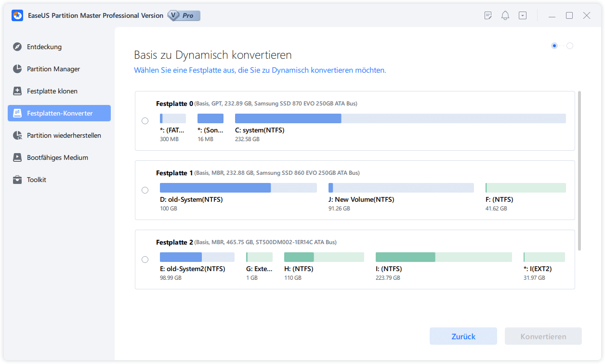
Task: Click the D: old-System partition bar
Action: [x=238, y=188]
